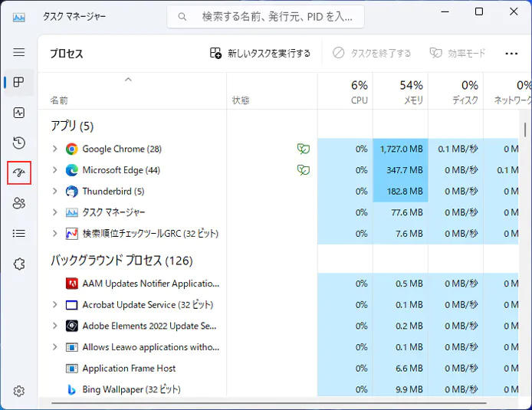
Task: Click the 新しいタスクを実行する button
Action: (261, 54)
